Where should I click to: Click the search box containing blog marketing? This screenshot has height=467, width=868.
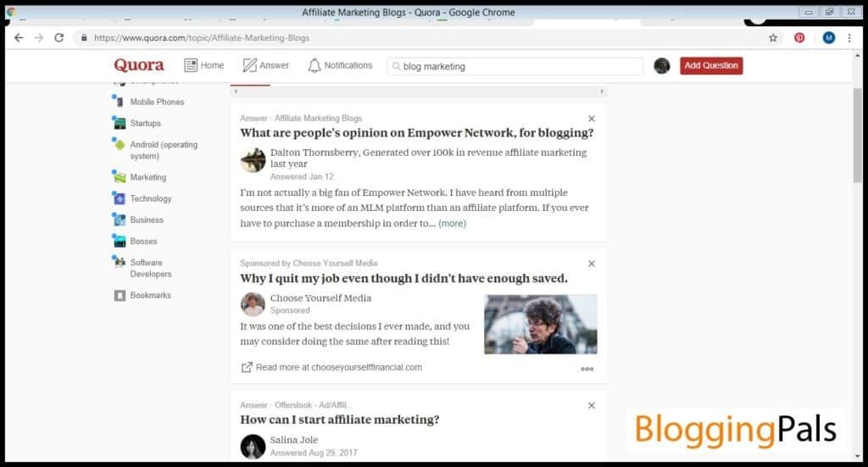515,66
